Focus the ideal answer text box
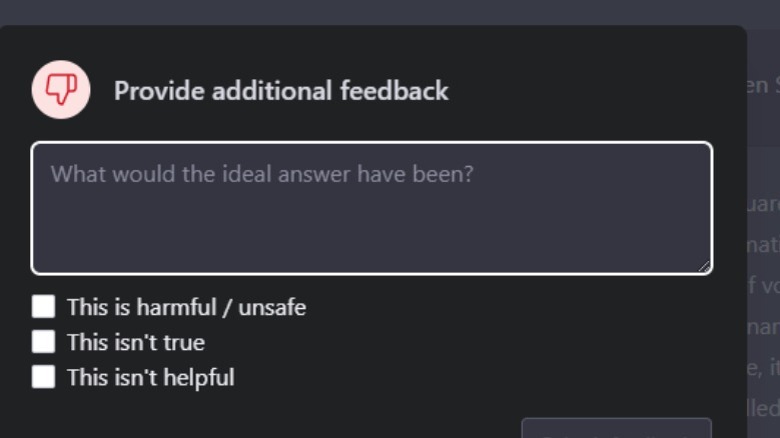Viewport: 780px width, 438px height. point(371,207)
